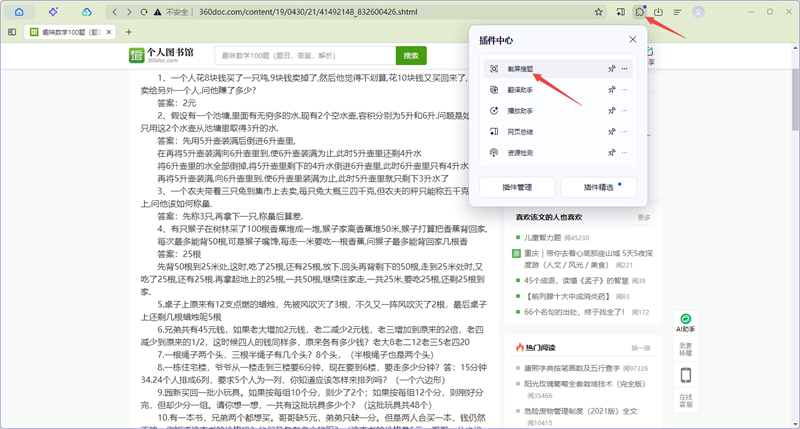
Task: Pin the 翻译助手 plugin
Action: coord(611,90)
